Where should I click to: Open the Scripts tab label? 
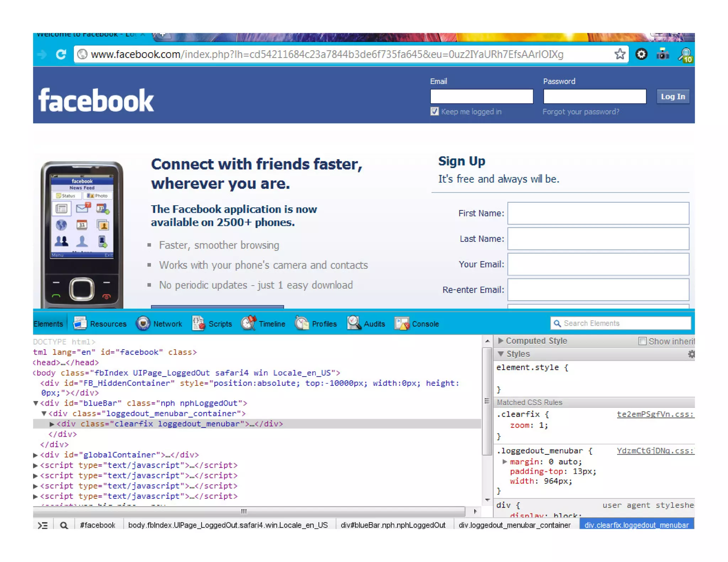pos(220,324)
